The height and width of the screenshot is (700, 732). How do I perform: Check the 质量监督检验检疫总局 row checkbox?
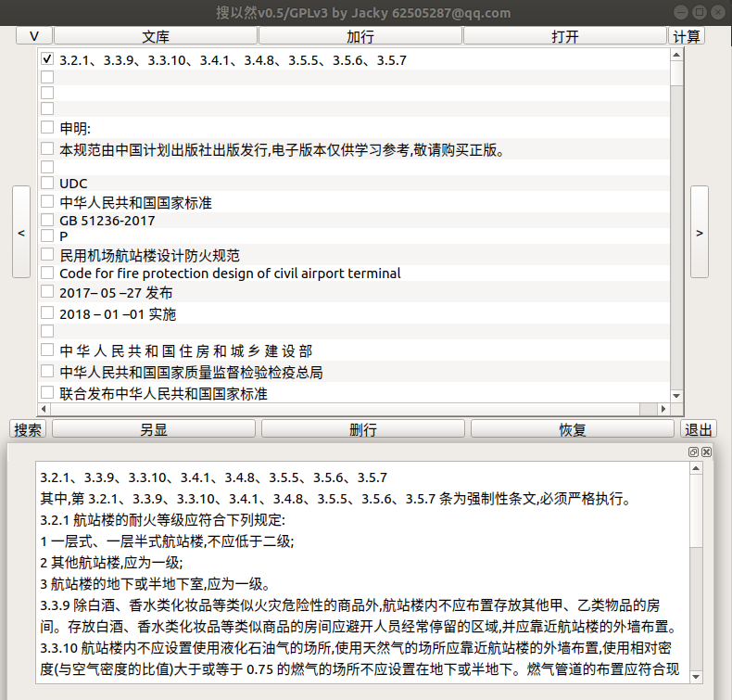47,371
